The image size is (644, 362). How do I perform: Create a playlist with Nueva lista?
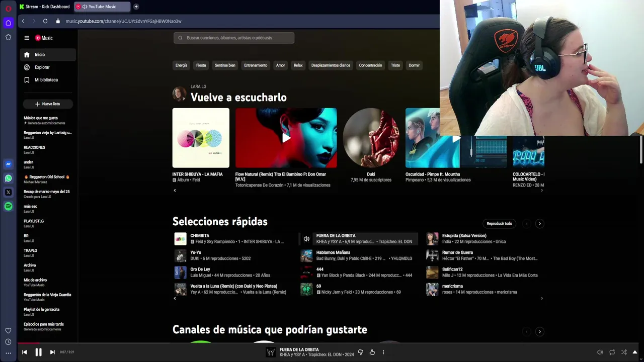(x=48, y=104)
